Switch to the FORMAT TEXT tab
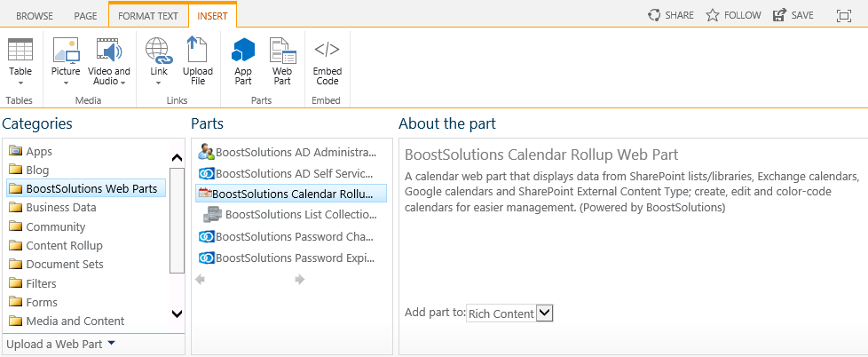The height and width of the screenshot is (357, 868). tap(148, 15)
